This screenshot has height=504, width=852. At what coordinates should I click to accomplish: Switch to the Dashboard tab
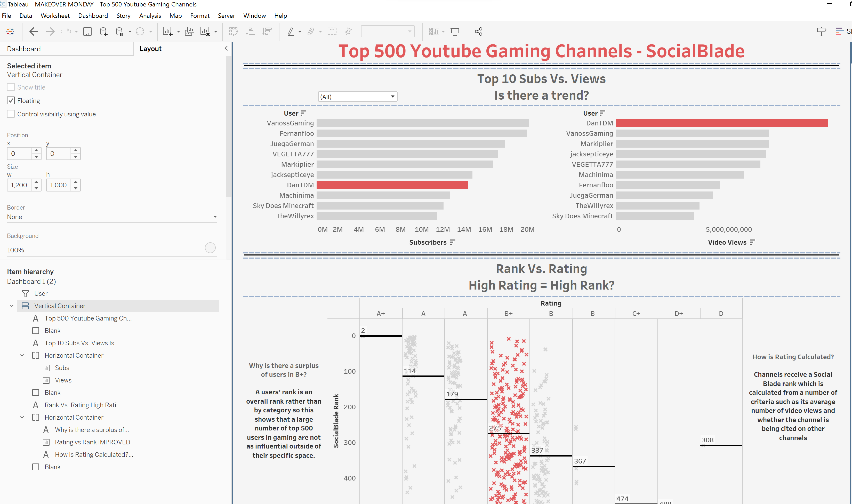coord(24,49)
